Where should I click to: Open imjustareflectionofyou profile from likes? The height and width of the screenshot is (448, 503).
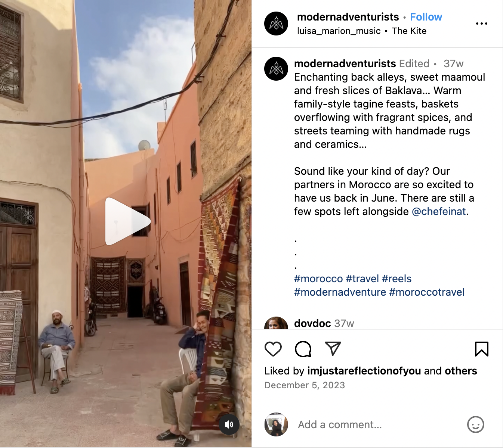click(x=364, y=371)
